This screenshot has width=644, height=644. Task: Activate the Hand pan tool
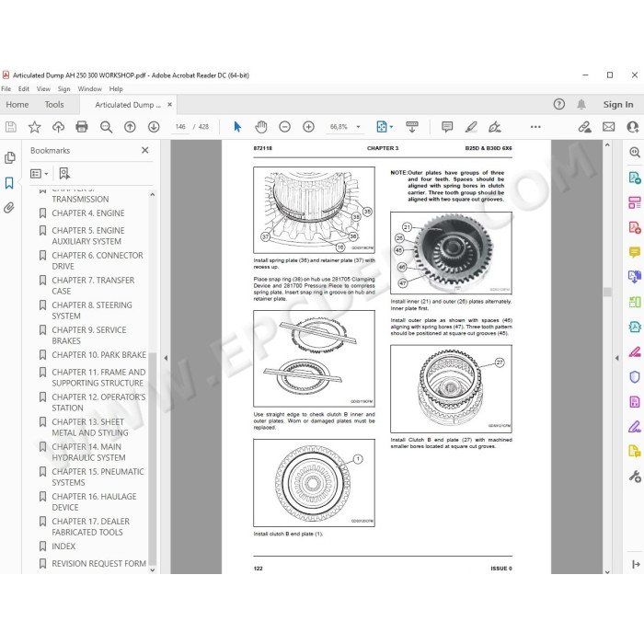point(260,127)
